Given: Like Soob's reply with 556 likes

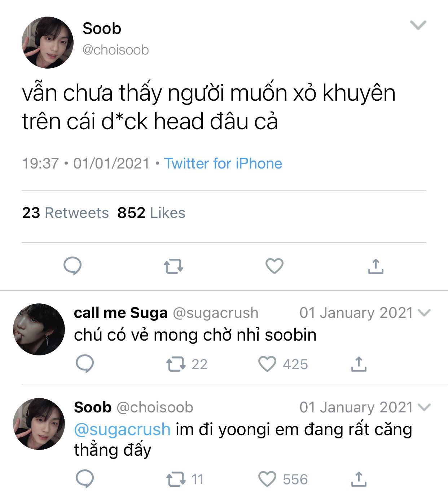Looking at the screenshot, I should coord(283,479).
